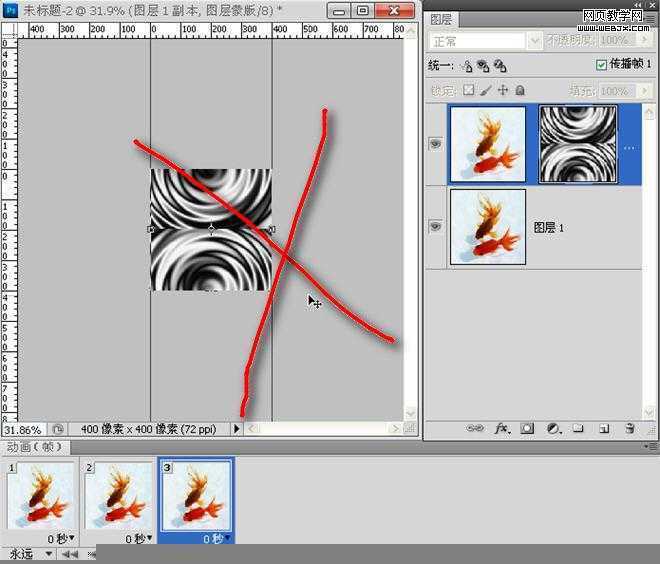Open the opacity slider arrow
Viewport: 660px width, 564px height.
[644, 40]
